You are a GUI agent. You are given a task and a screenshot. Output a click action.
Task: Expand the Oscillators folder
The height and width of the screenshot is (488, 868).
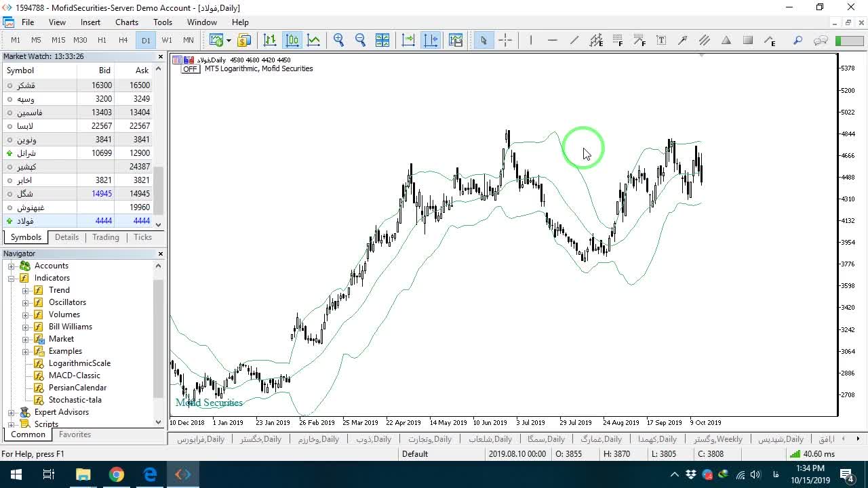click(x=26, y=302)
